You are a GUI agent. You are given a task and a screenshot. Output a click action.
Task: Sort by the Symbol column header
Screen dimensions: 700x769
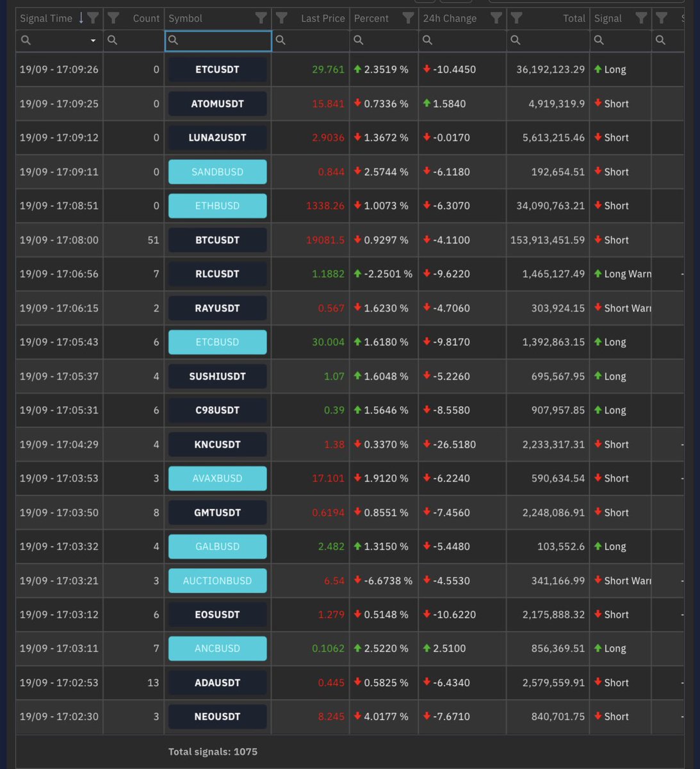[185, 18]
